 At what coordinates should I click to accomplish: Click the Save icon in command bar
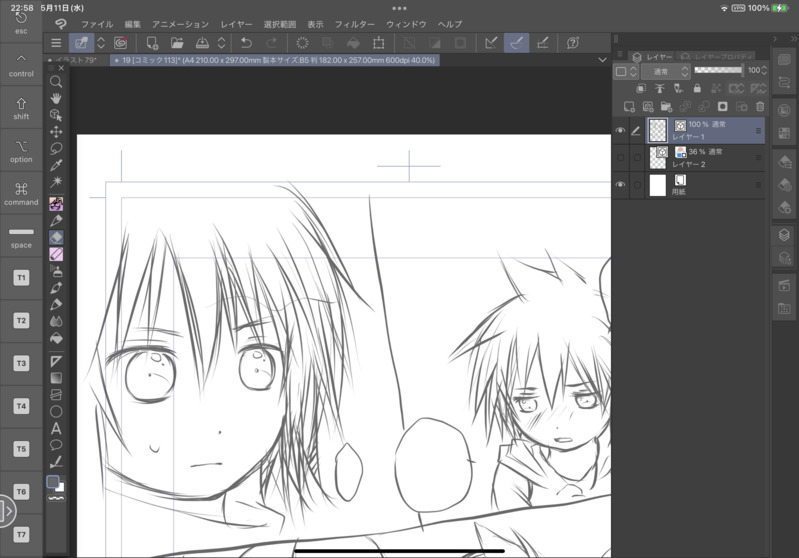point(202,43)
